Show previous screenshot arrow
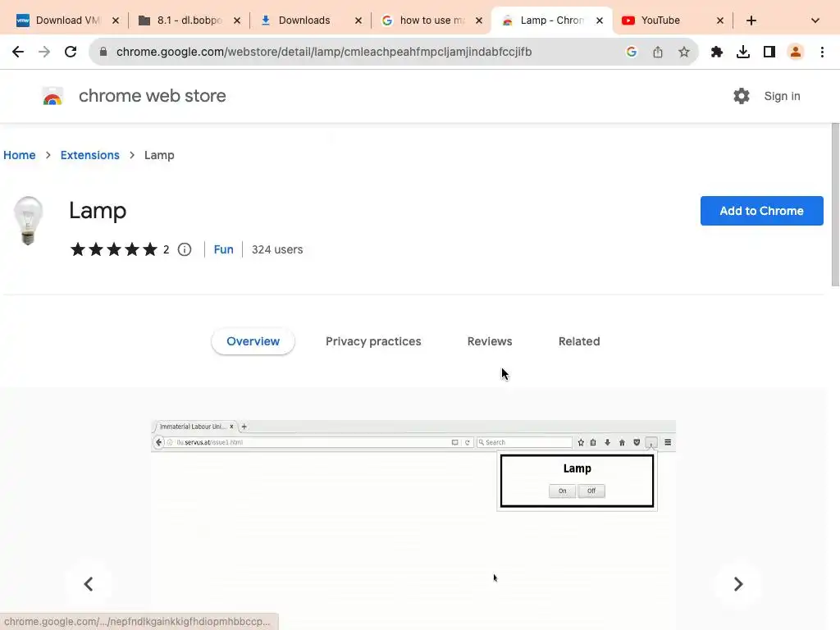Viewport: 840px width, 630px height. (89, 584)
